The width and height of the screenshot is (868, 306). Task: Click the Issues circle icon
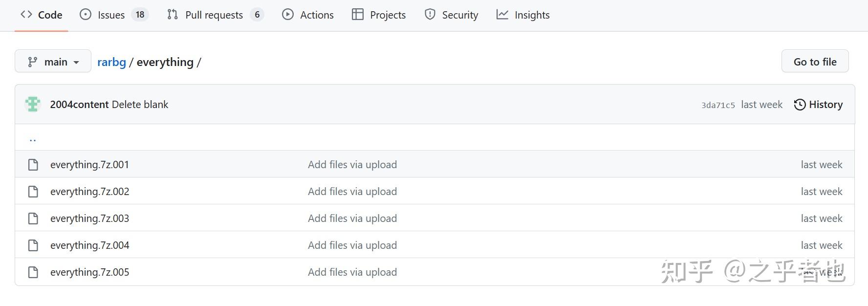coord(86,15)
